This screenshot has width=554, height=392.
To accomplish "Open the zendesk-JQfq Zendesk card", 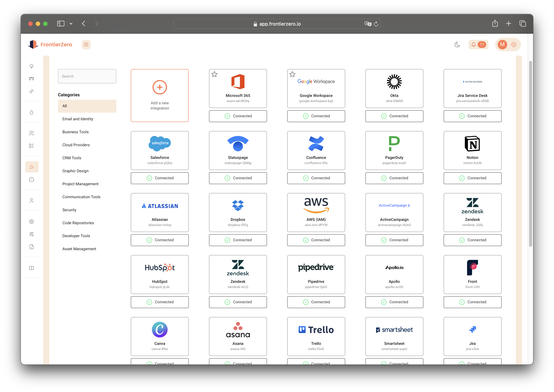I will tap(472, 213).
